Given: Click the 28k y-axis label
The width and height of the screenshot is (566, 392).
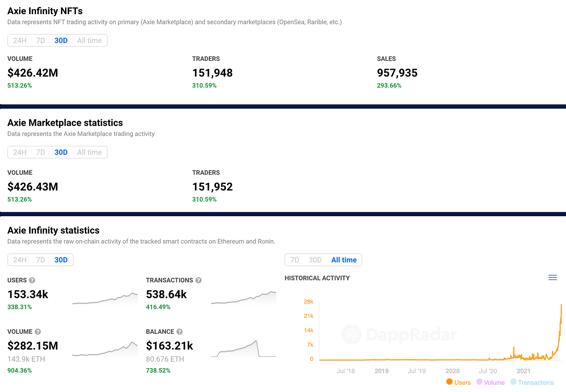Looking at the screenshot, I should 308,301.
